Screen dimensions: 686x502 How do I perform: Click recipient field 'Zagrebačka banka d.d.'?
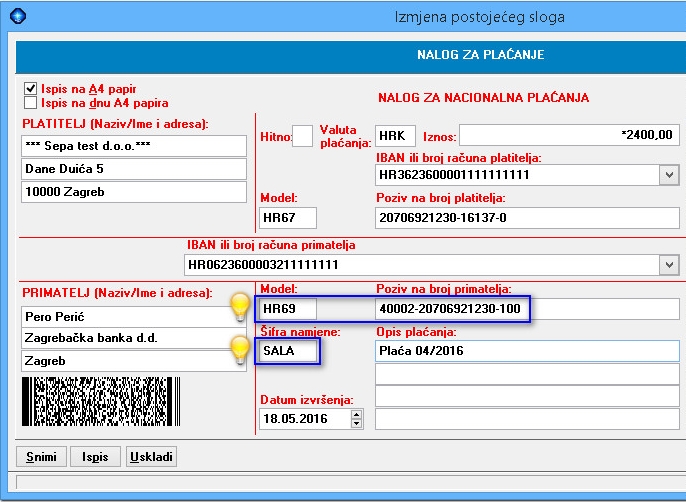point(134,338)
